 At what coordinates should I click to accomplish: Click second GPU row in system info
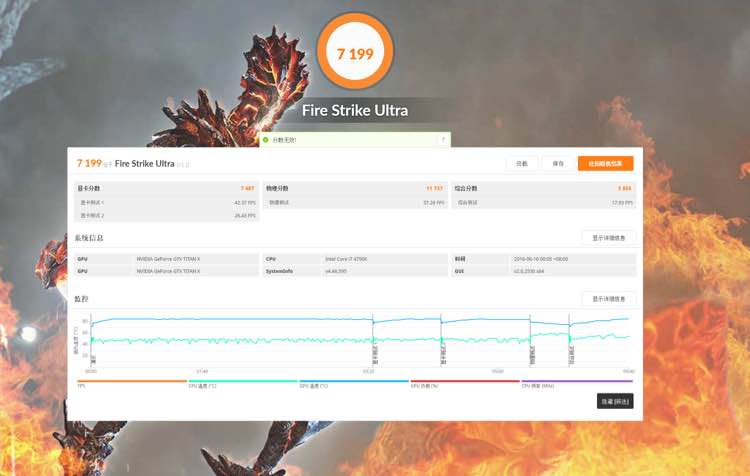click(x=167, y=271)
